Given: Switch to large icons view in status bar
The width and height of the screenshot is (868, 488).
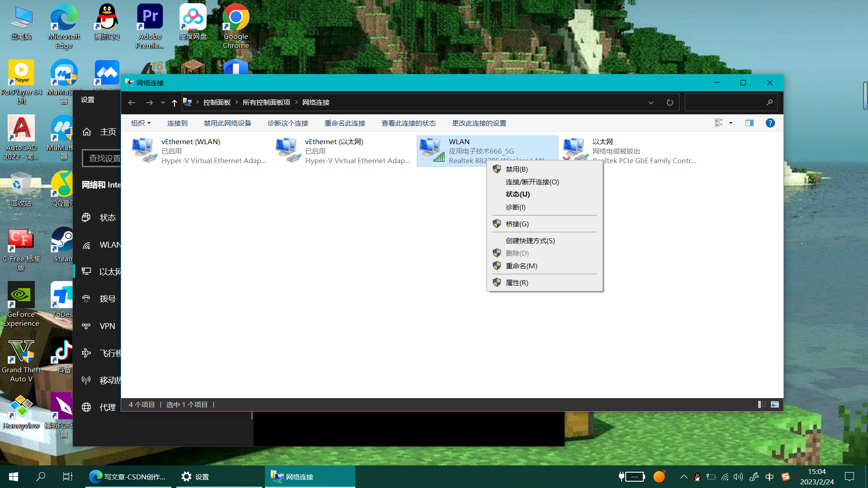Looking at the screenshot, I should [775, 404].
